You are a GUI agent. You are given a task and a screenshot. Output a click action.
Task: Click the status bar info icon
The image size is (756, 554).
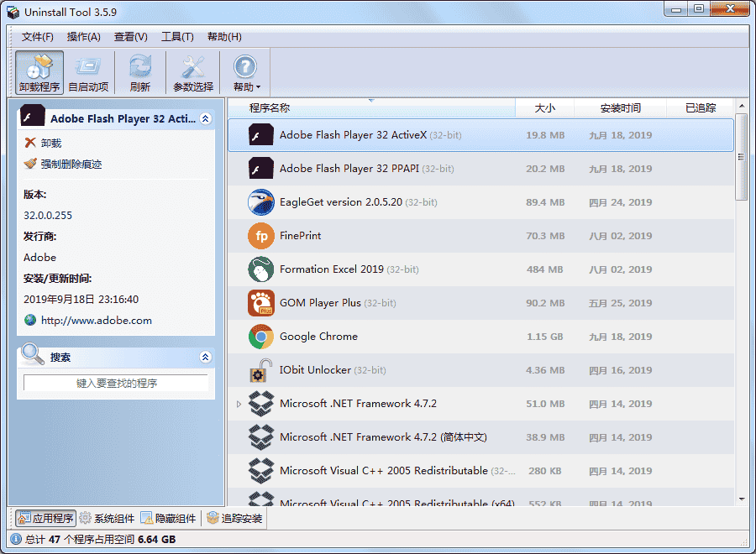click(x=16, y=539)
